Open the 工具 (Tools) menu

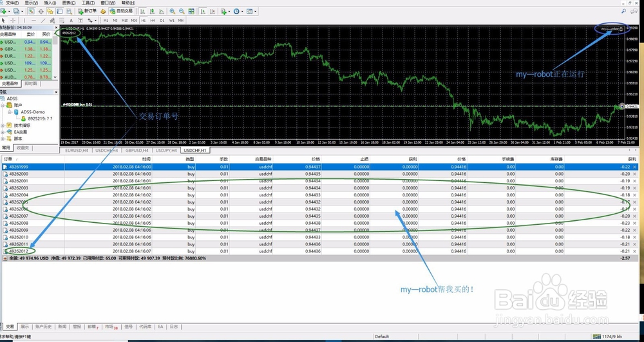88,3
